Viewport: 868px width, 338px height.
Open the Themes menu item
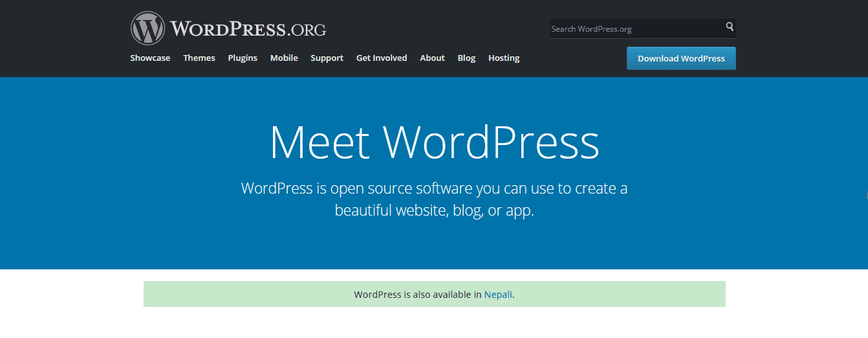[199, 58]
